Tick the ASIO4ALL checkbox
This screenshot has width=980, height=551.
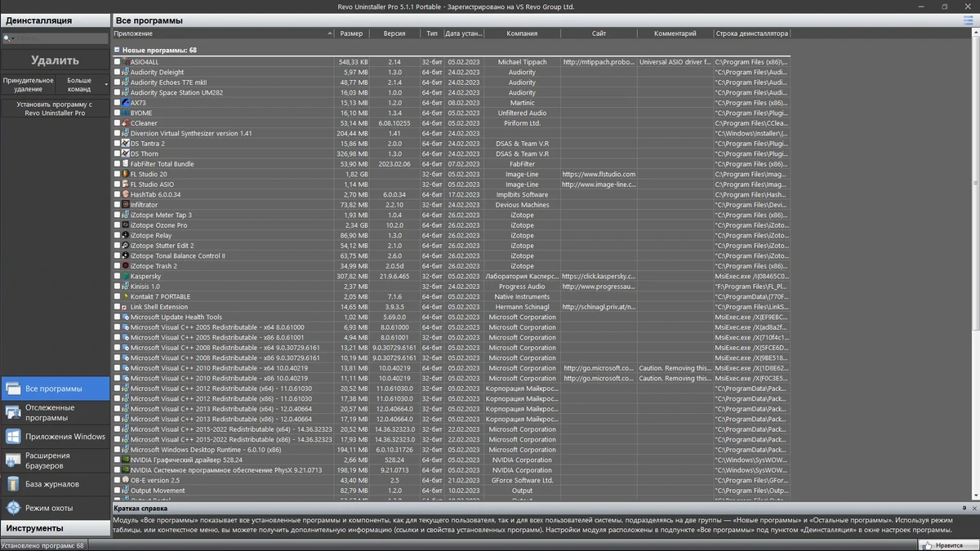(x=117, y=62)
